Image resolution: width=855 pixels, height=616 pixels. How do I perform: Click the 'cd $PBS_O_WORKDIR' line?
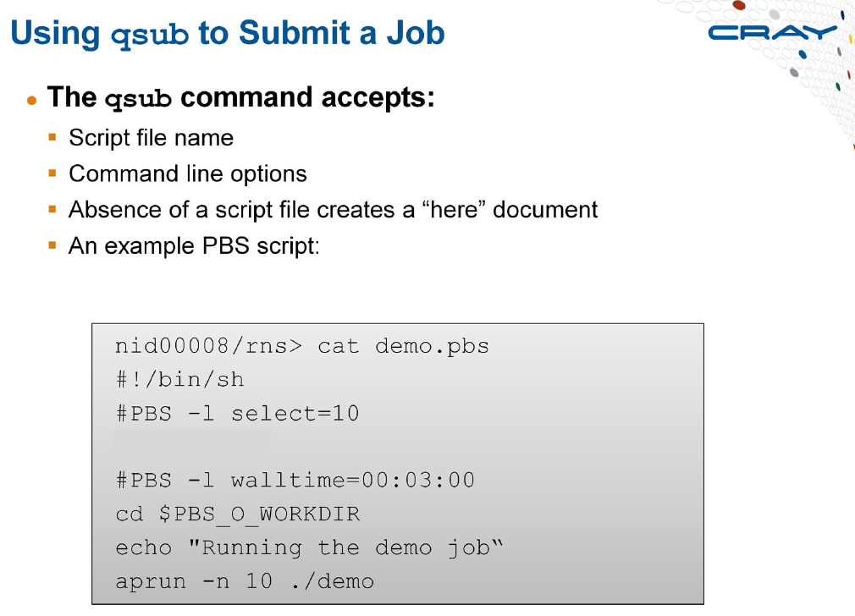point(238,514)
